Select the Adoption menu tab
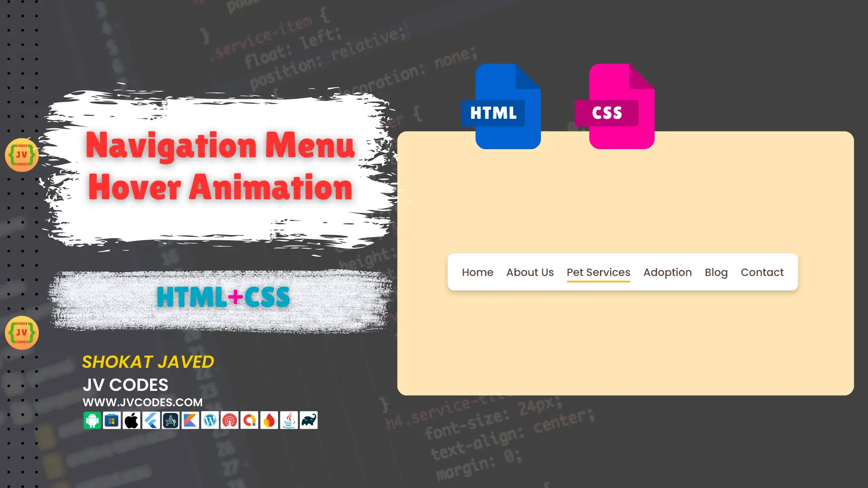Image resolution: width=868 pixels, height=488 pixels. coord(667,272)
